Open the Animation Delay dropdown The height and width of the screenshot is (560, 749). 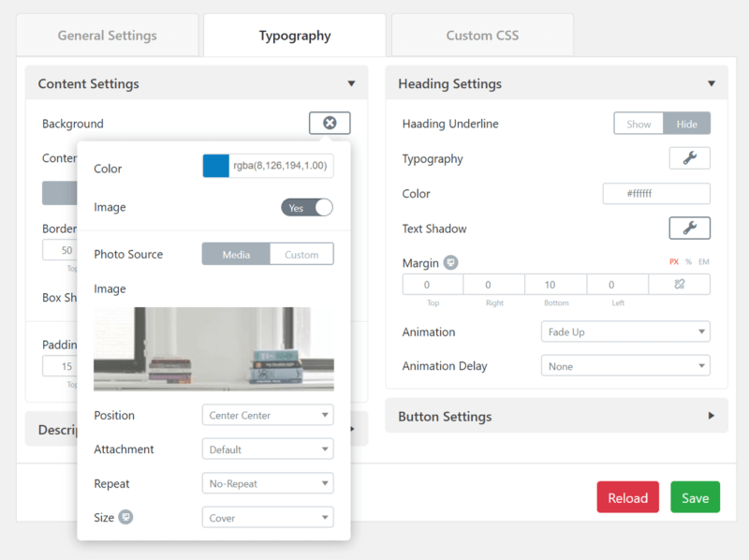[x=625, y=366]
